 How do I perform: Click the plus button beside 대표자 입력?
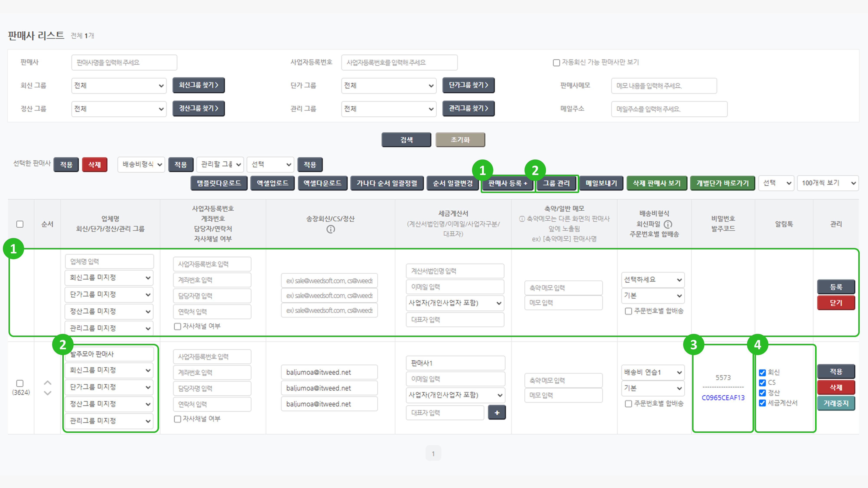[x=497, y=413]
